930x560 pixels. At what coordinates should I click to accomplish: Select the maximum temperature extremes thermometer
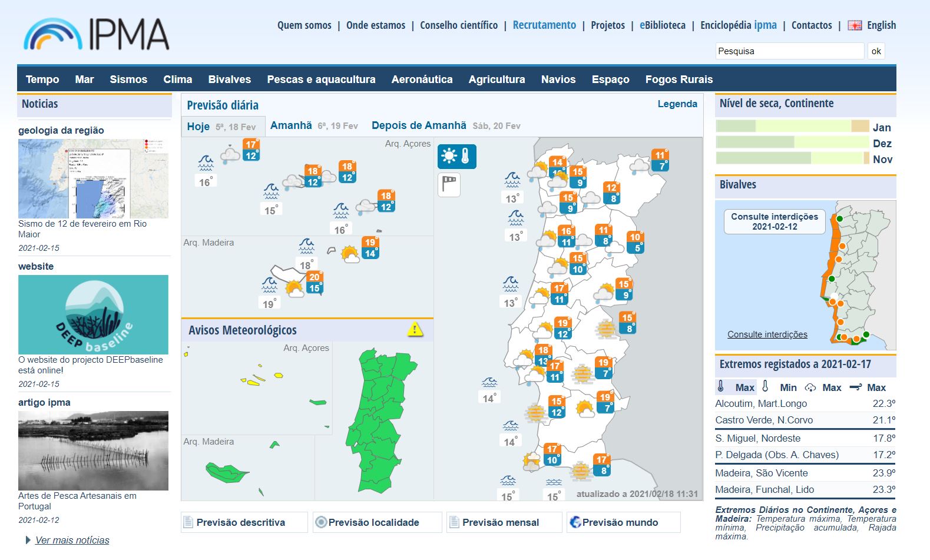click(x=721, y=387)
